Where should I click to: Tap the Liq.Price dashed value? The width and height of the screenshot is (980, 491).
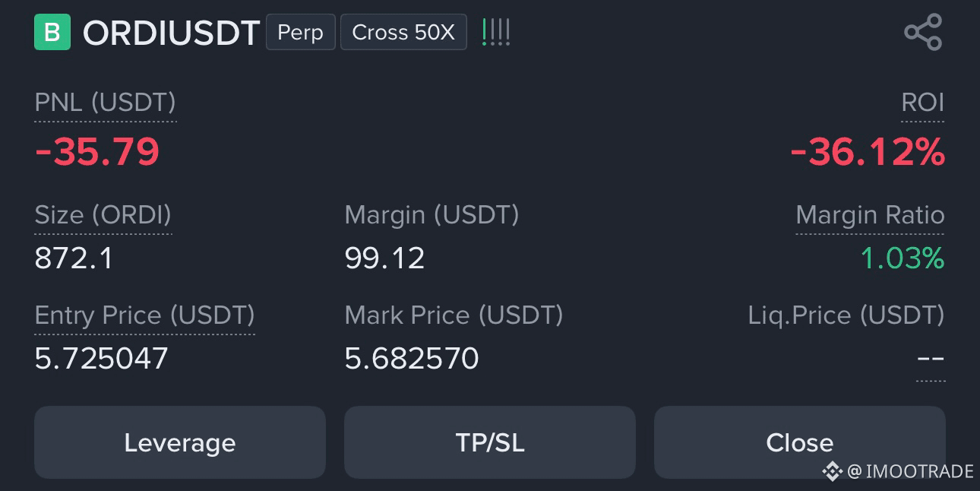point(931,359)
